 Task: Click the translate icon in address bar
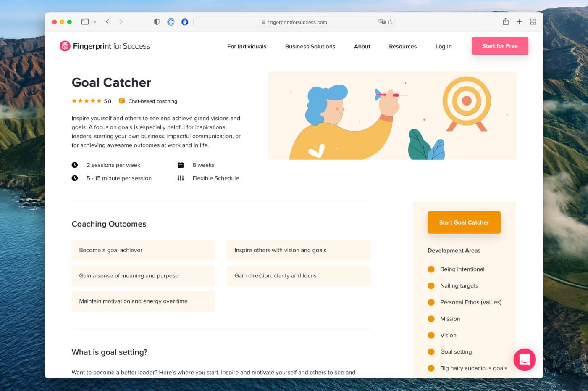tap(382, 22)
